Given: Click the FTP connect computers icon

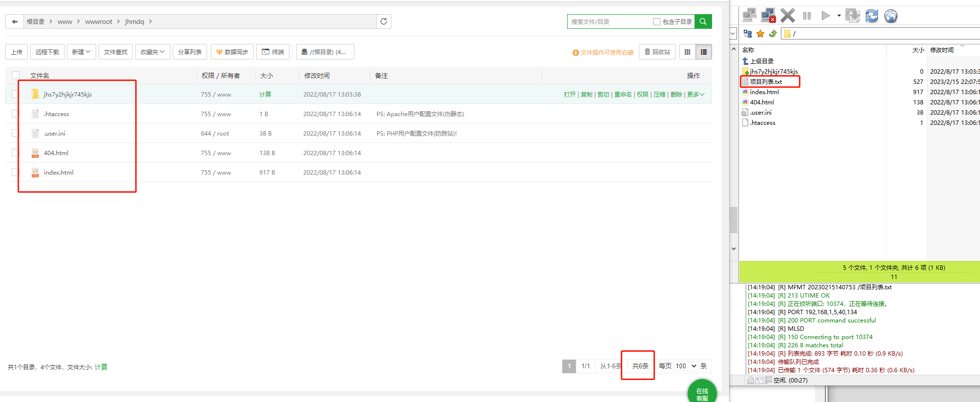Looking at the screenshot, I should pos(749,16).
